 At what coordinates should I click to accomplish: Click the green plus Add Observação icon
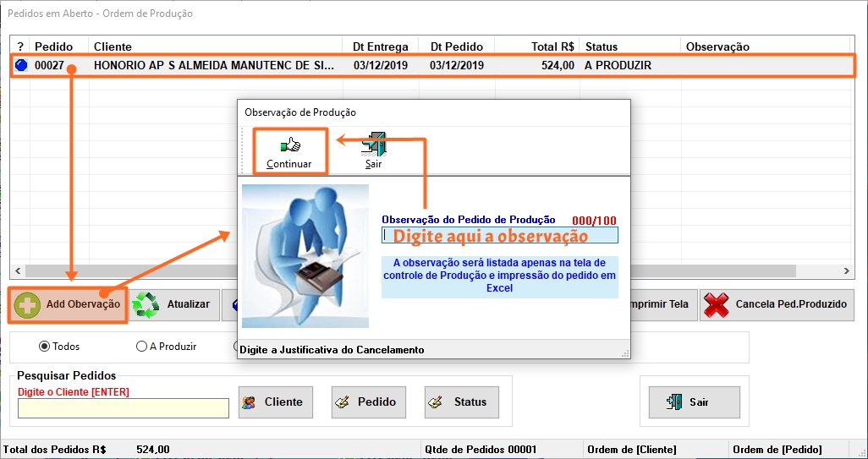[28, 304]
